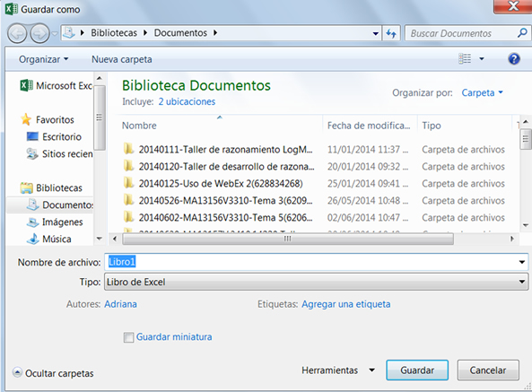
Task: Open recent locations dropdown beside the Forward arrow
Action: tap(55, 33)
